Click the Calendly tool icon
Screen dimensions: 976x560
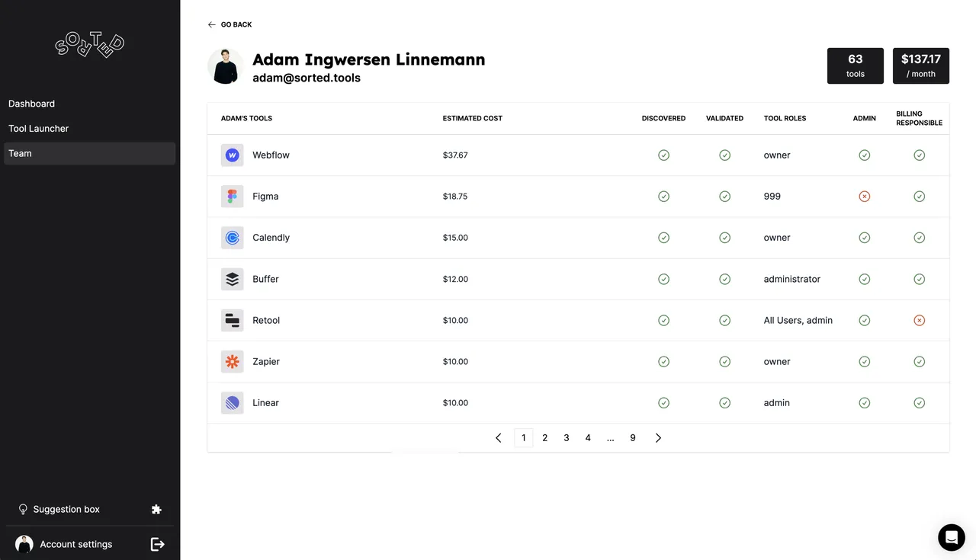(233, 238)
